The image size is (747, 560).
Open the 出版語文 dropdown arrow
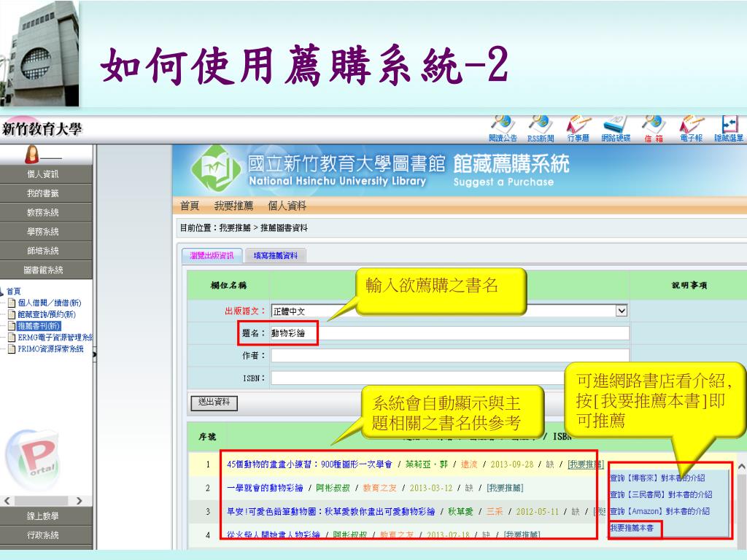pyautogui.click(x=622, y=311)
